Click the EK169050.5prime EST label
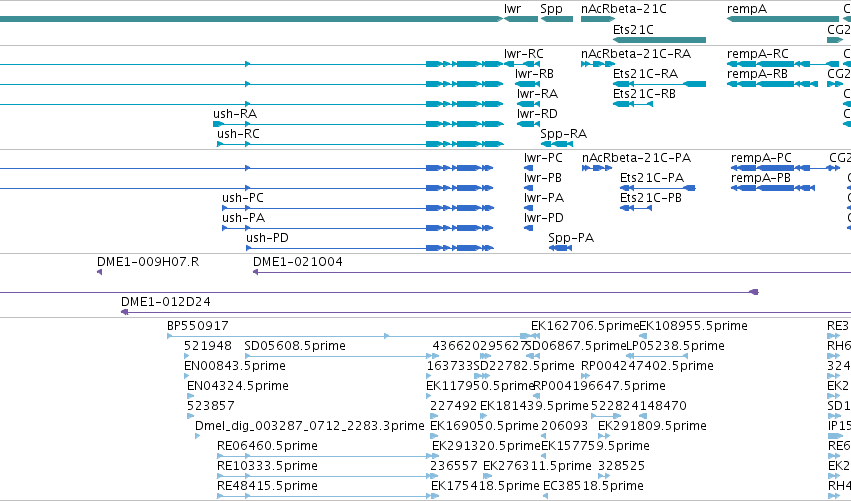Screen dimensions: 851x501 tap(484, 426)
